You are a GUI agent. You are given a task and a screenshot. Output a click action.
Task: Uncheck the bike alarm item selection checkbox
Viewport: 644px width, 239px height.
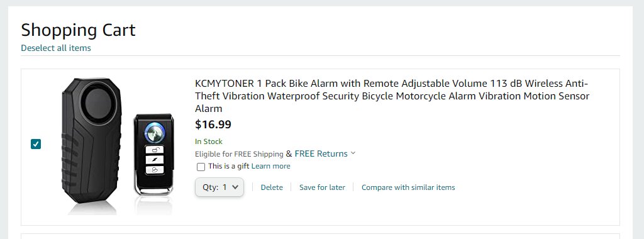(x=36, y=144)
